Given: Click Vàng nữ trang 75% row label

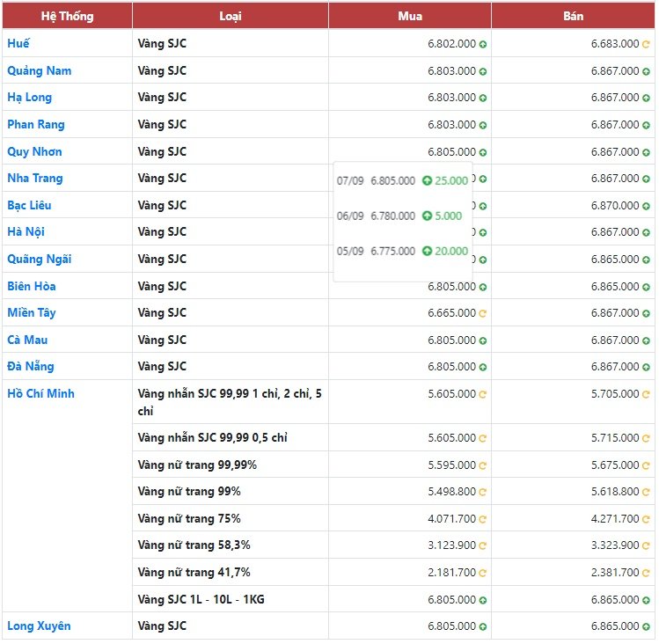Looking at the screenshot, I should (x=189, y=519).
